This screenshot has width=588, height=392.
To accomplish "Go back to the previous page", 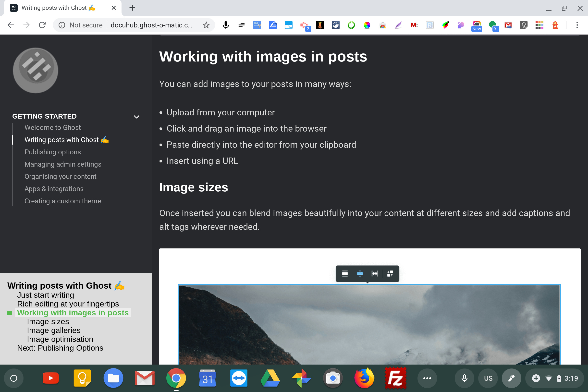I will [11, 25].
